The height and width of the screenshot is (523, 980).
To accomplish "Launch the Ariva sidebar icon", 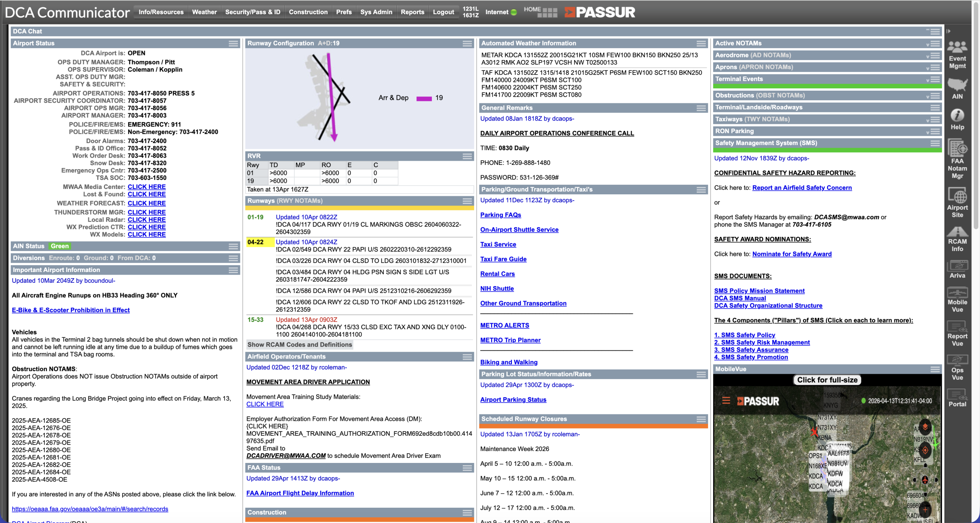I will point(957,265).
